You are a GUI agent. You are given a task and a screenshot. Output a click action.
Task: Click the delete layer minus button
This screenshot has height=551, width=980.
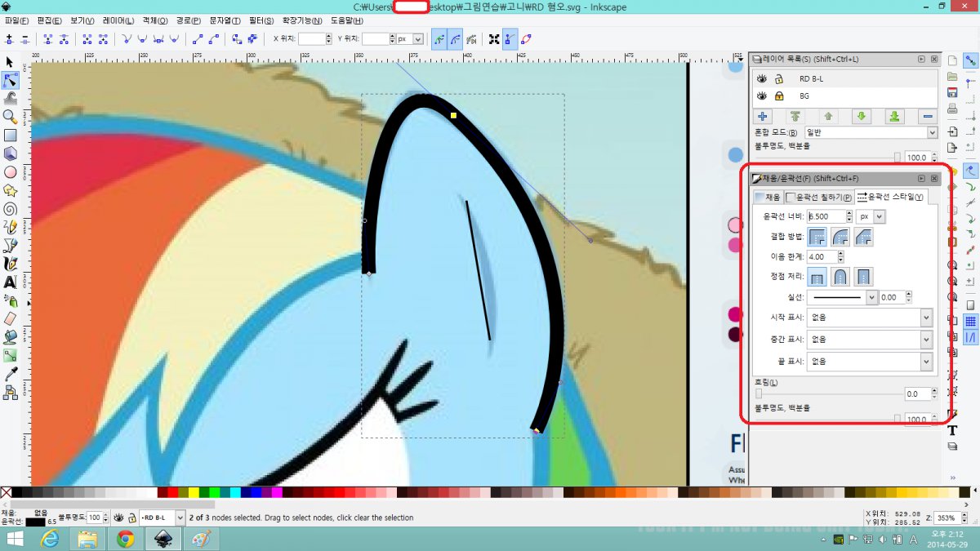(x=928, y=117)
